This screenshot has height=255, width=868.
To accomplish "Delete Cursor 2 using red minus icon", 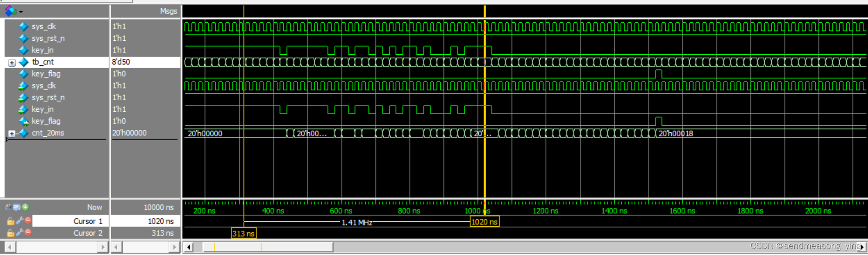I will pos(28,232).
